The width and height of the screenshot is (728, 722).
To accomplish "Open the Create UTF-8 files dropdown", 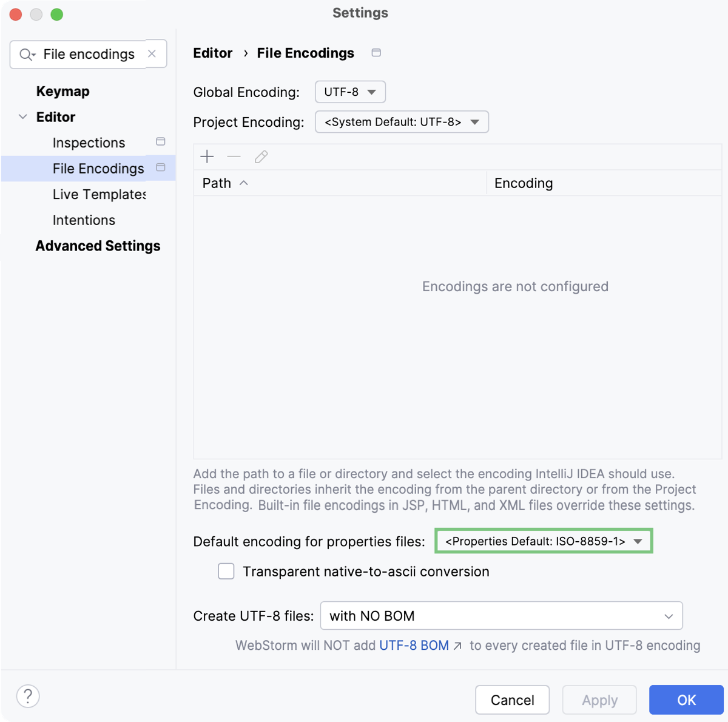I will tap(501, 615).
